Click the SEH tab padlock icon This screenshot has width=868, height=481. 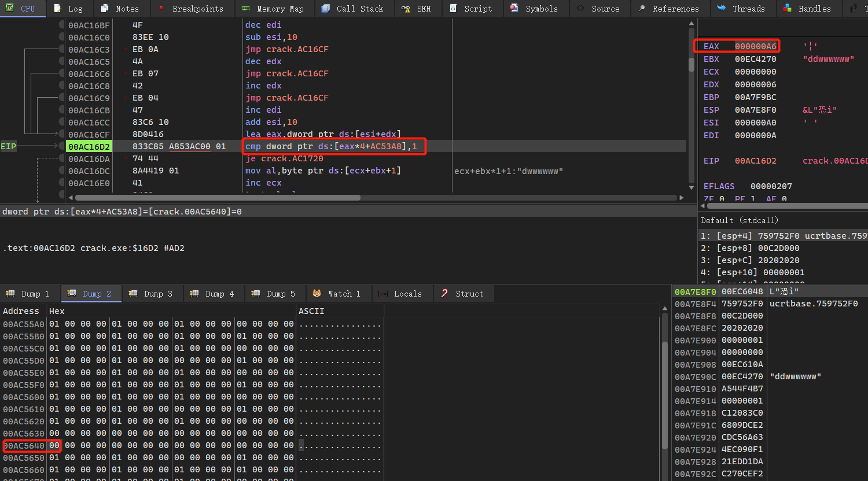(x=406, y=9)
